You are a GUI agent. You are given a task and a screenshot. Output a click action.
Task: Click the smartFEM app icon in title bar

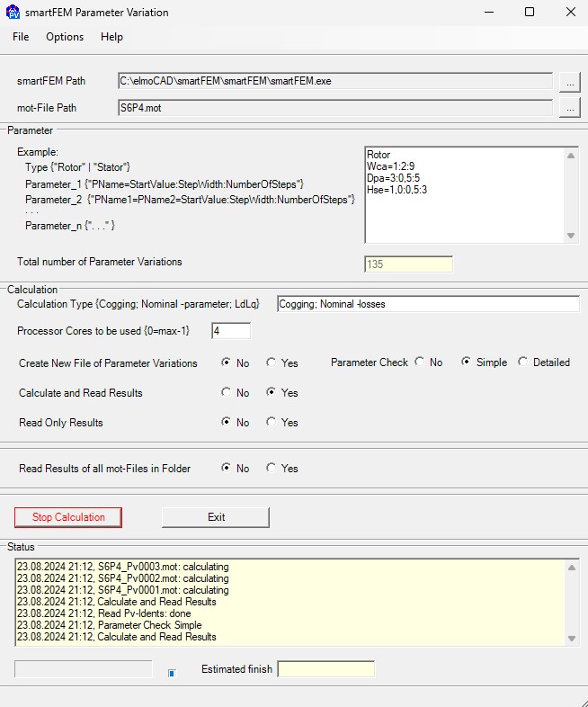pos(13,13)
